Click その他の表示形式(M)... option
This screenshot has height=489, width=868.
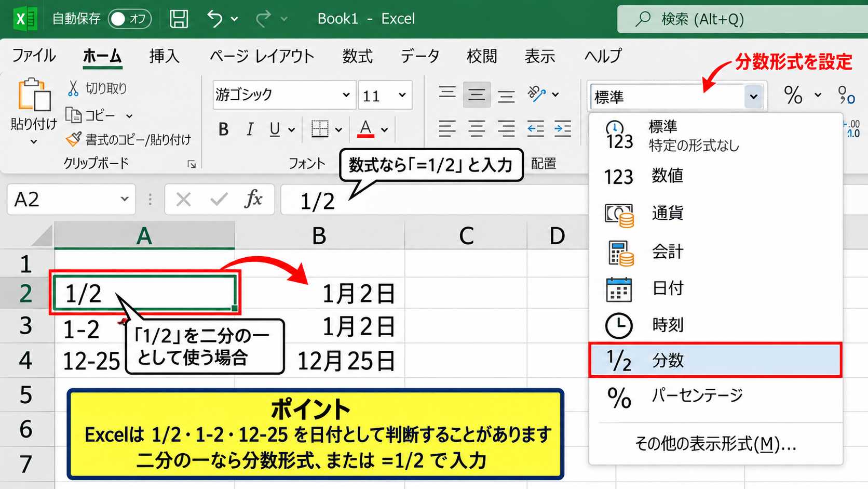click(x=715, y=444)
